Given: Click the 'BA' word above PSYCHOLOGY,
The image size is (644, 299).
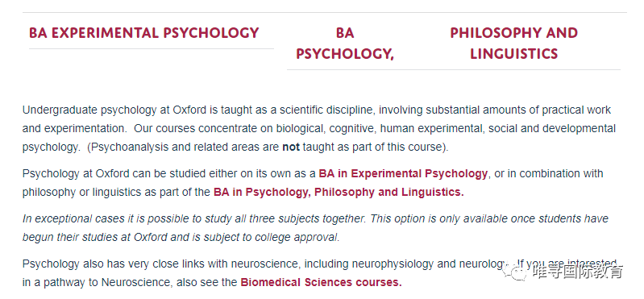Looking at the screenshot, I should (345, 33).
